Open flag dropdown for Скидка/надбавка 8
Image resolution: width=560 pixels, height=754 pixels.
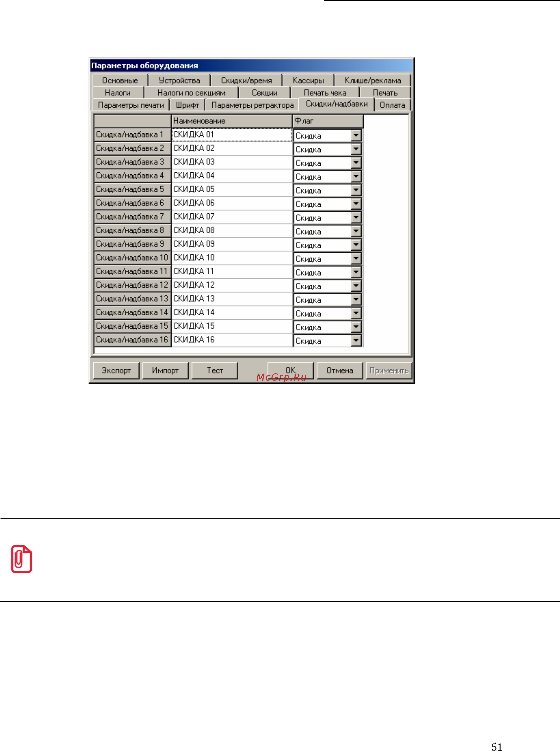point(356,231)
